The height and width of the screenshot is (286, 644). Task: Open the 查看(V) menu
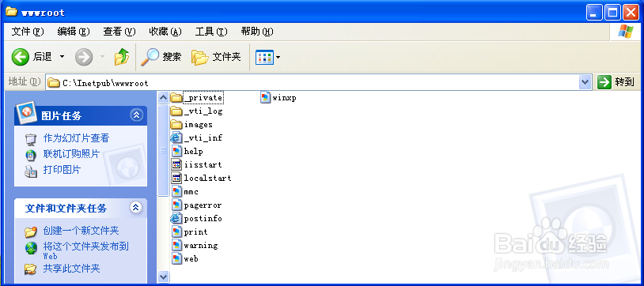click(x=119, y=32)
